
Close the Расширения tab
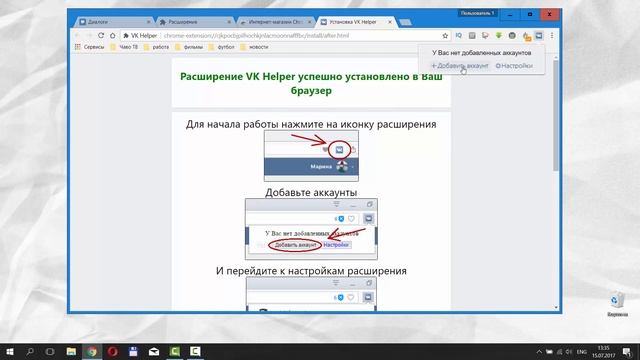coord(229,22)
